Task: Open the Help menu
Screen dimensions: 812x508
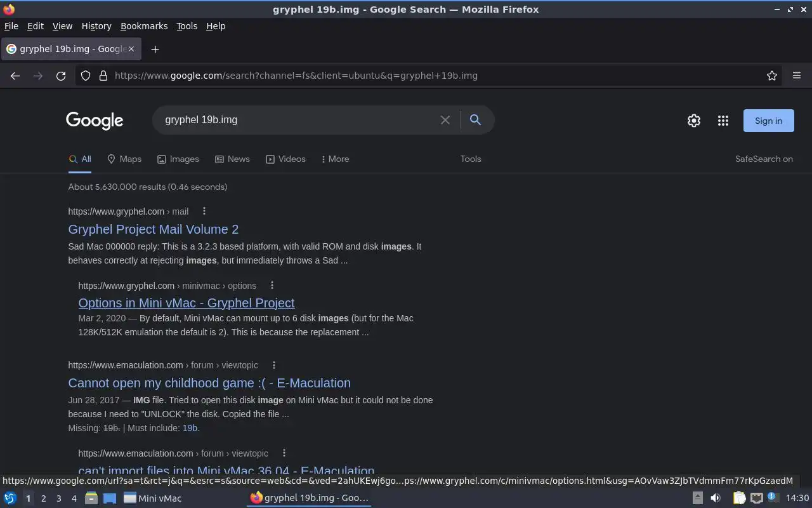Action: tap(216, 26)
